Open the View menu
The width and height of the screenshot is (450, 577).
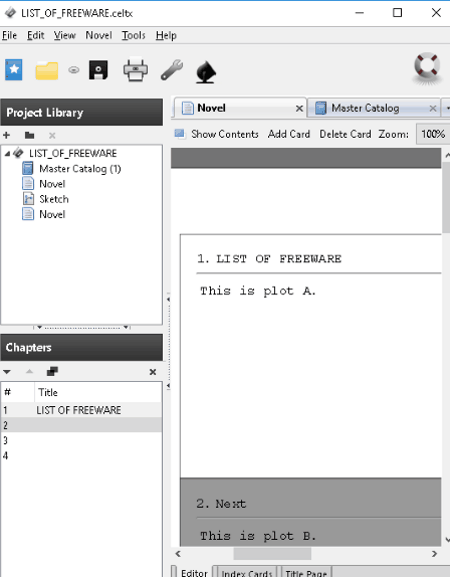[x=65, y=35]
